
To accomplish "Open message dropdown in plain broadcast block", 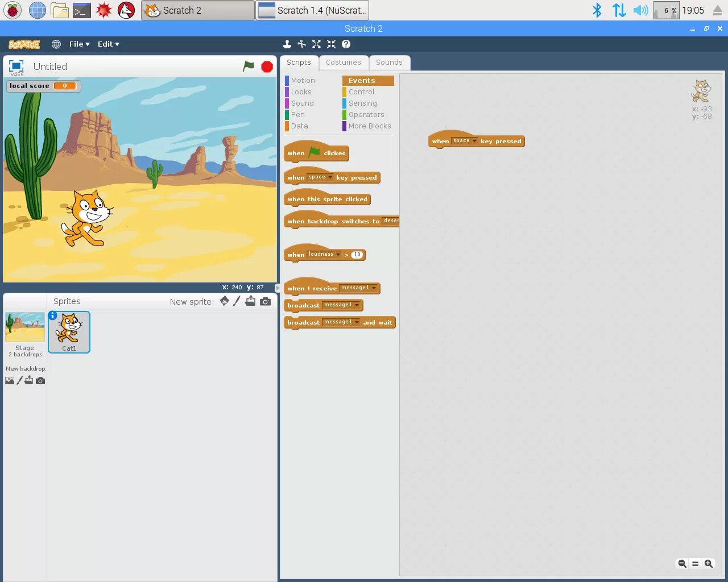I will pyautogui.click(x=342, y=305).
